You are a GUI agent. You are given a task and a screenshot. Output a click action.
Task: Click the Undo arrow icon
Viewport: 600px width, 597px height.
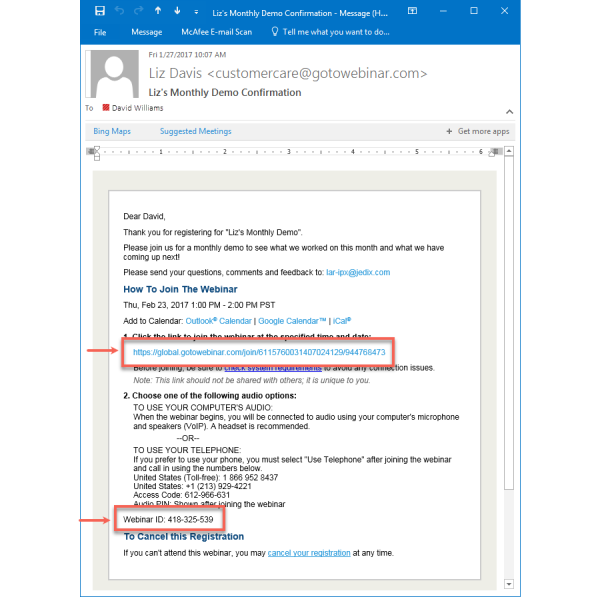(119, 11)
